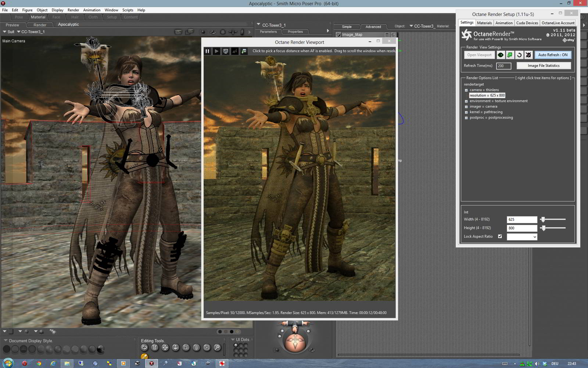The width and height of the screenshot is (588, 368).
Task: Select the magnifier tool in Editing Tools
Action: pyautogui.click(x=217, y=347)
